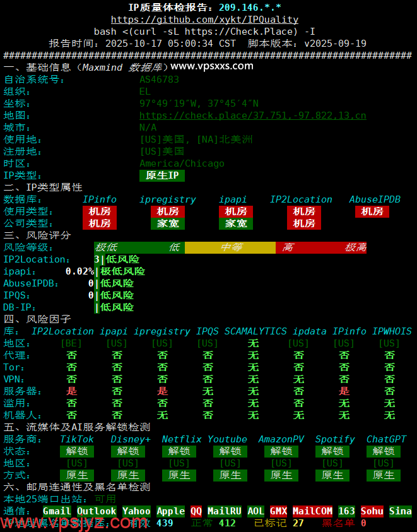Select the Outlook mail badge
The width and height of the screenshot is (417, 532).
pyautogui.click(x=97, y=511)
